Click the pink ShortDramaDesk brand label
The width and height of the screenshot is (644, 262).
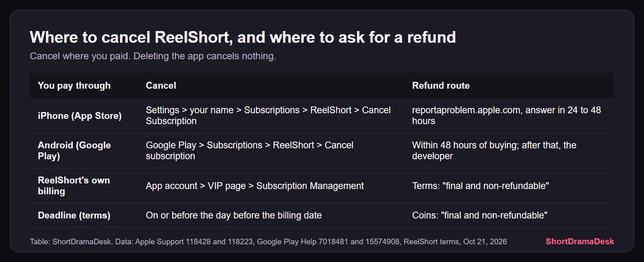pos(580,241)
